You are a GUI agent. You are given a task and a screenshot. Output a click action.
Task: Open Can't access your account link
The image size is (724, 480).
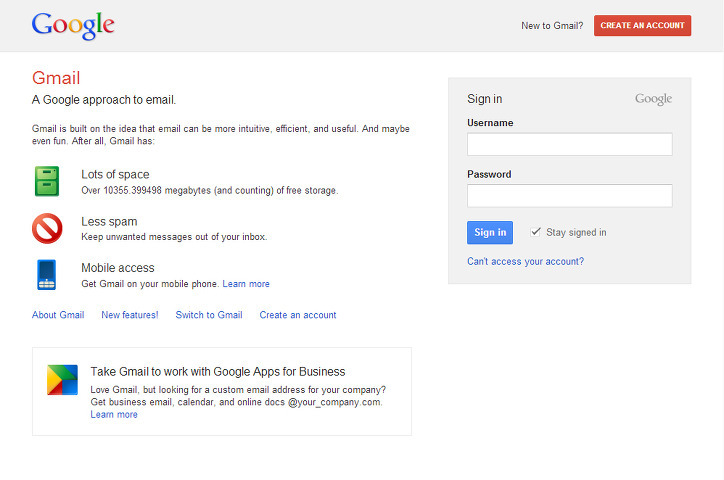click(x=525, y=261)
